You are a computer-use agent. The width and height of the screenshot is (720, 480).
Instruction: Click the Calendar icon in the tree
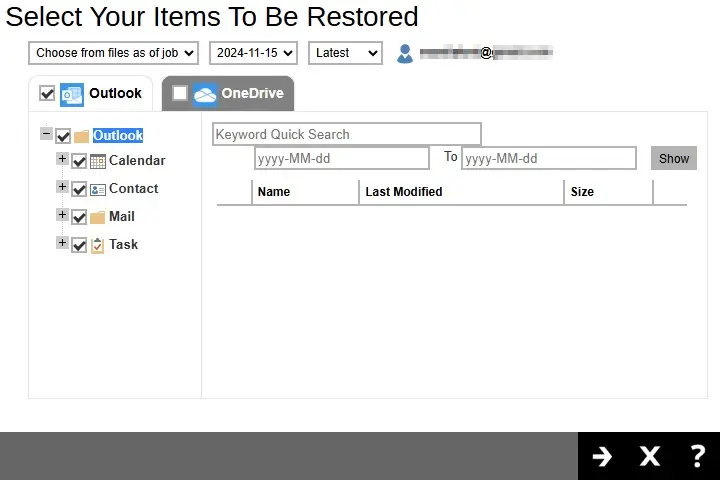click(98, 161)
